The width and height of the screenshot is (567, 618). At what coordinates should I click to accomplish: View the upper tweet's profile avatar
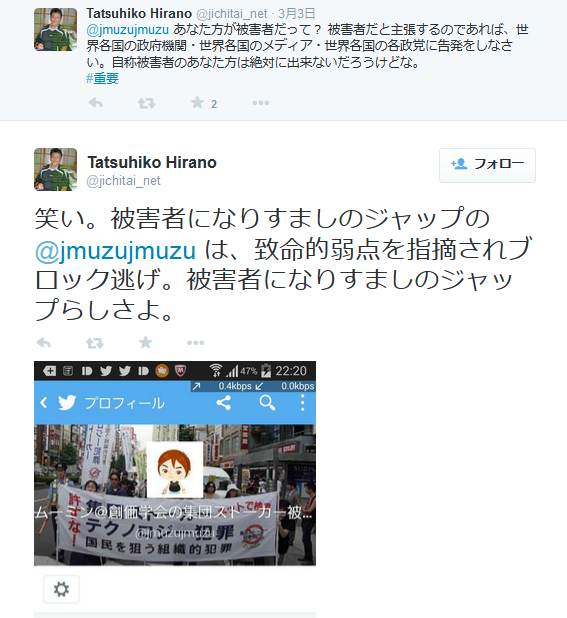(x=55, y=29)
